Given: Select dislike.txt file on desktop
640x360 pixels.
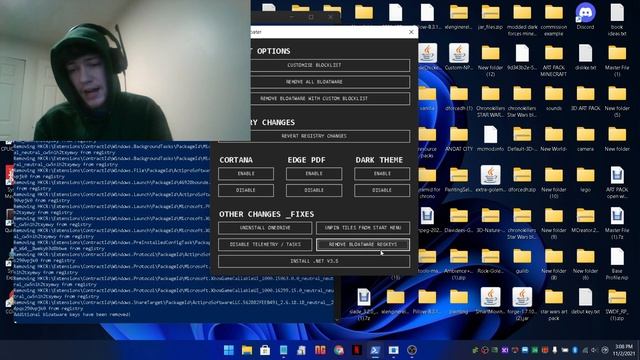Looking at the screenshot, I should (x=585, y=57).
